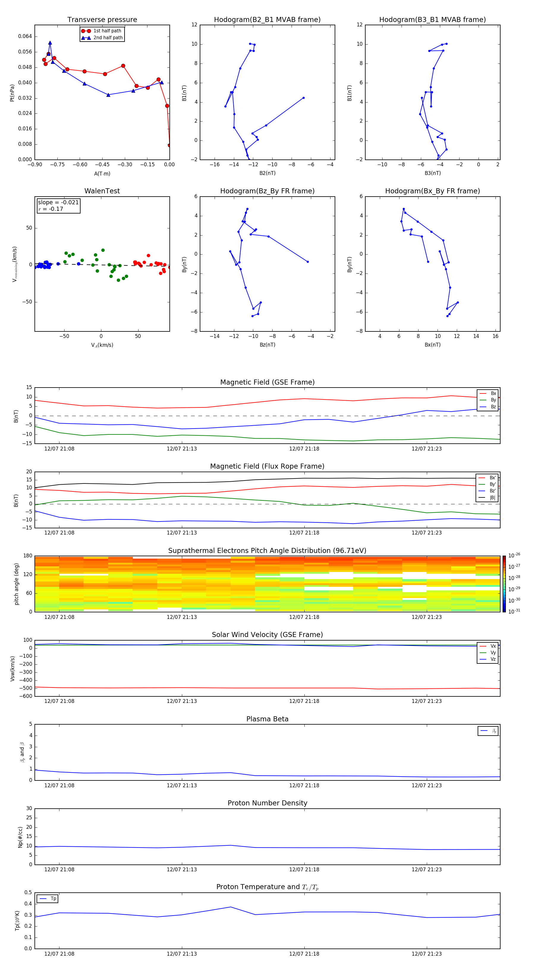Click the βp legend in Plasma Beta plot
Screen dimensions: 535x980
[488, 731]
